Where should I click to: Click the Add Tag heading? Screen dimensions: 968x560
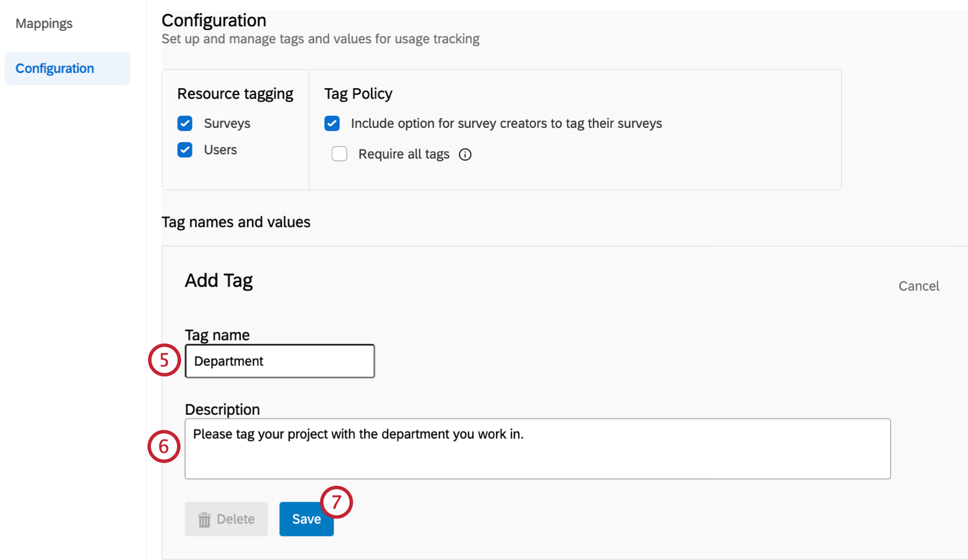pos(219,280)
